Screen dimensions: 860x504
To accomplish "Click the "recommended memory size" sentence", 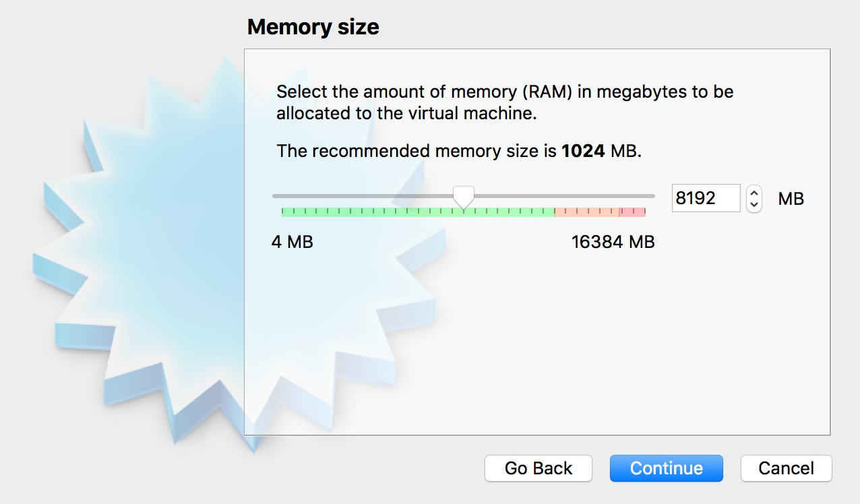I will tap(459, 151).
